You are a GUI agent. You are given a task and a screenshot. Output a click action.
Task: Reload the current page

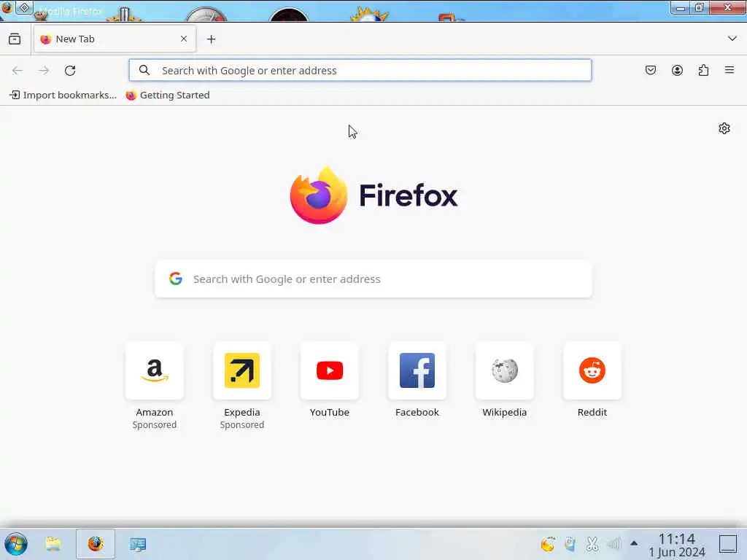[70, 71]
